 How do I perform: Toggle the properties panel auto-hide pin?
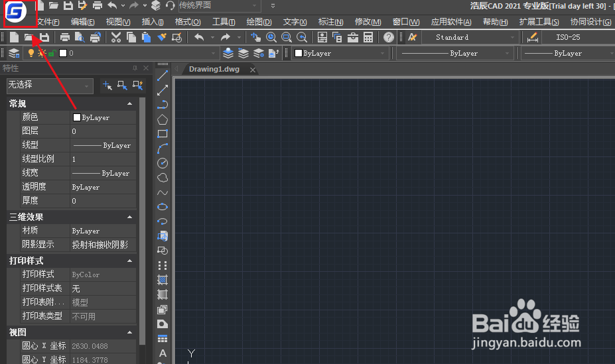click(x=135, y=68)
